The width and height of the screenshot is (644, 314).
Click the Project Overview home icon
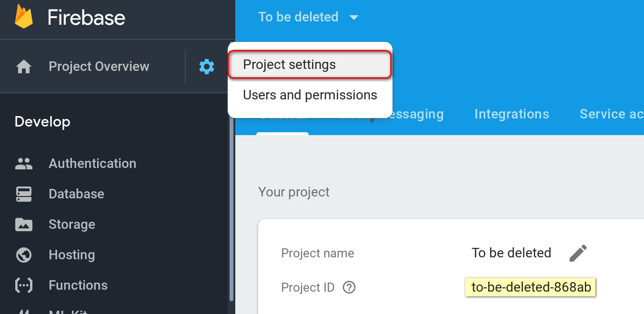pos(23,66)
